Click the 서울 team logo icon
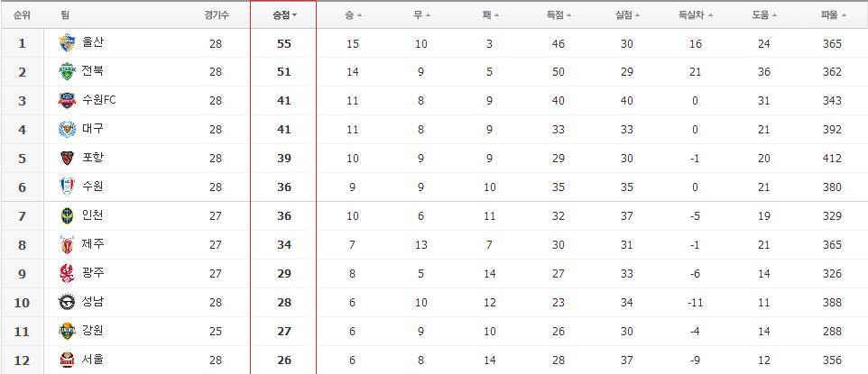This screenshot has height=374, width=868. click(x=67, y=360)
